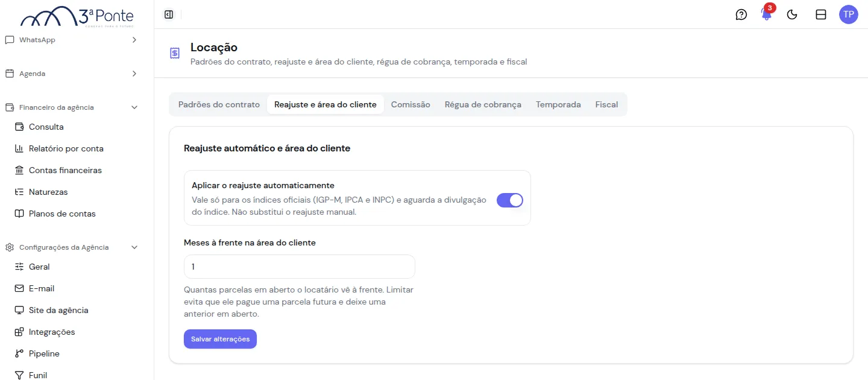Click the Financeiro da agência wallet icon
The image size is (868, 380).
pos(10,107)
